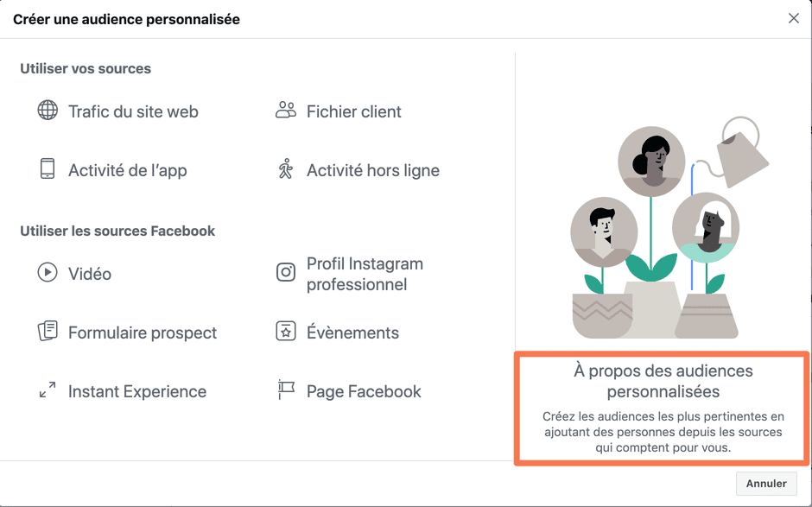This screenshot has width=812, height=507.
Task: Click the people icon for customer file
Action: coord(285,111)
